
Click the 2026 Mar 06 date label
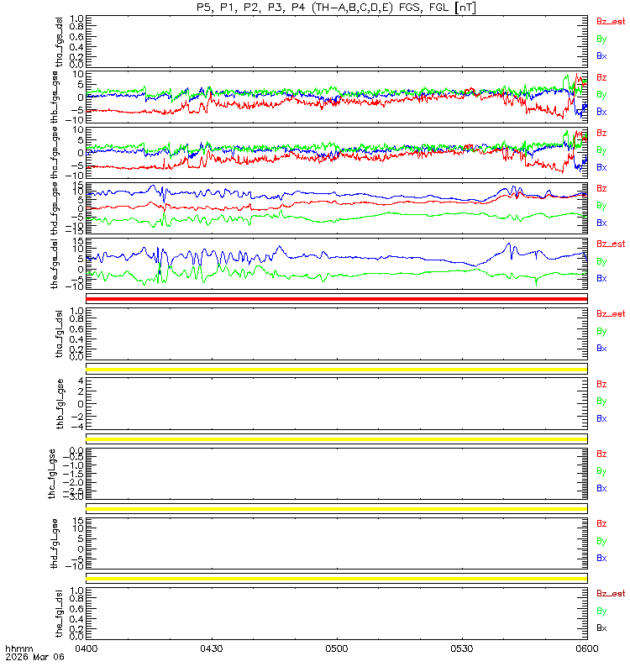point(34,657)
